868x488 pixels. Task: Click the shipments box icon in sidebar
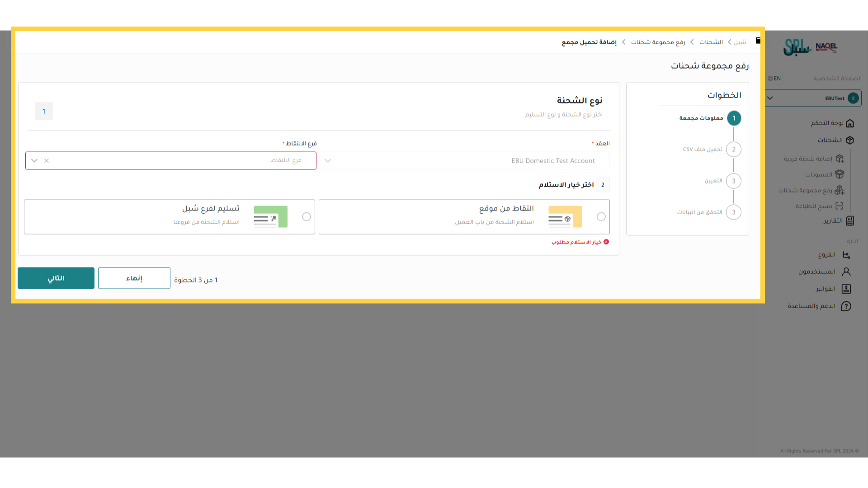[x=850, y=140]
